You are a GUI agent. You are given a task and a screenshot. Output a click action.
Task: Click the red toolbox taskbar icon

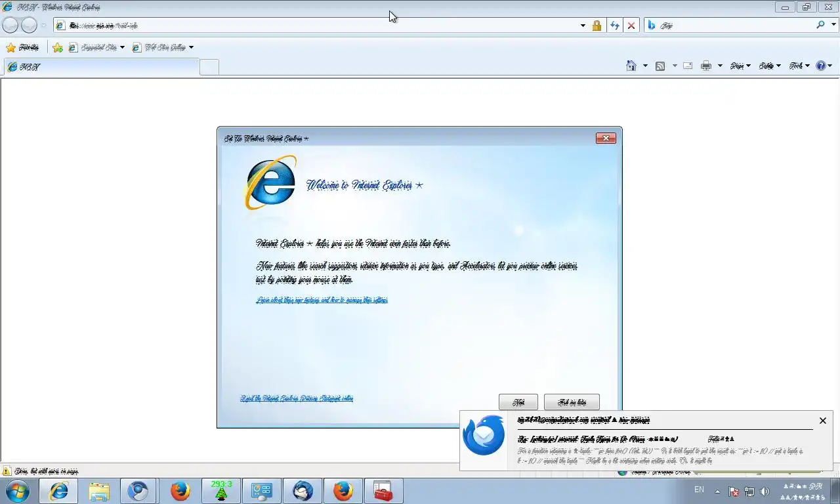(x=383, y=491)
